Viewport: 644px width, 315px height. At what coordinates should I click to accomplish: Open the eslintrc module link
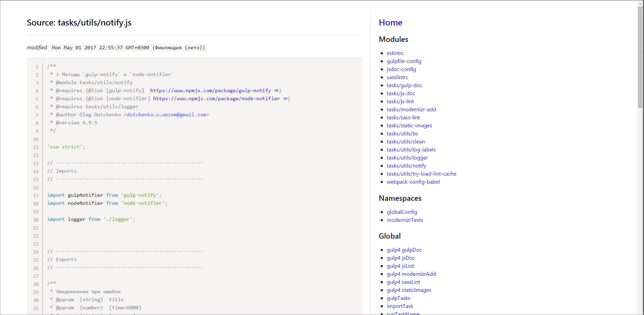click(x=395, y=53)
